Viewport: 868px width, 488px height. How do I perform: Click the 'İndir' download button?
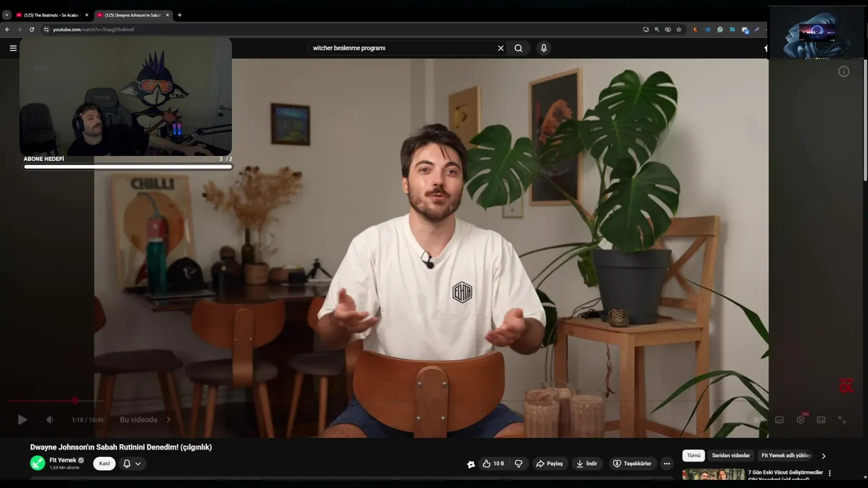(x=587, y=464)
